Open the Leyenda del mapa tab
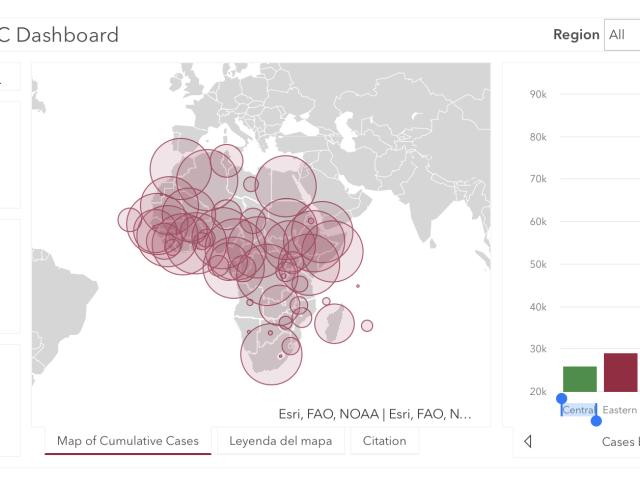This screenshot has height=480, width=640. (280, 441)
